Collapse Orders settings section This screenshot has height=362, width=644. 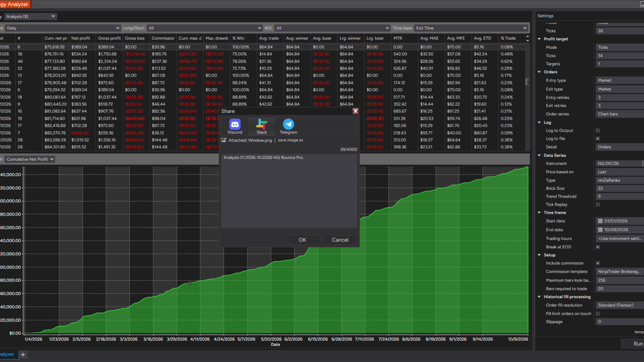click(x=539, y=72)
